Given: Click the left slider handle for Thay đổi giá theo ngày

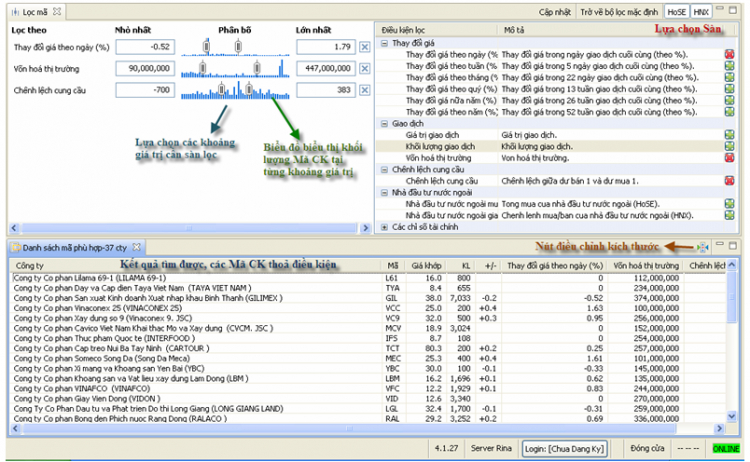Looking at the screenshot, I should coord(207,46).
